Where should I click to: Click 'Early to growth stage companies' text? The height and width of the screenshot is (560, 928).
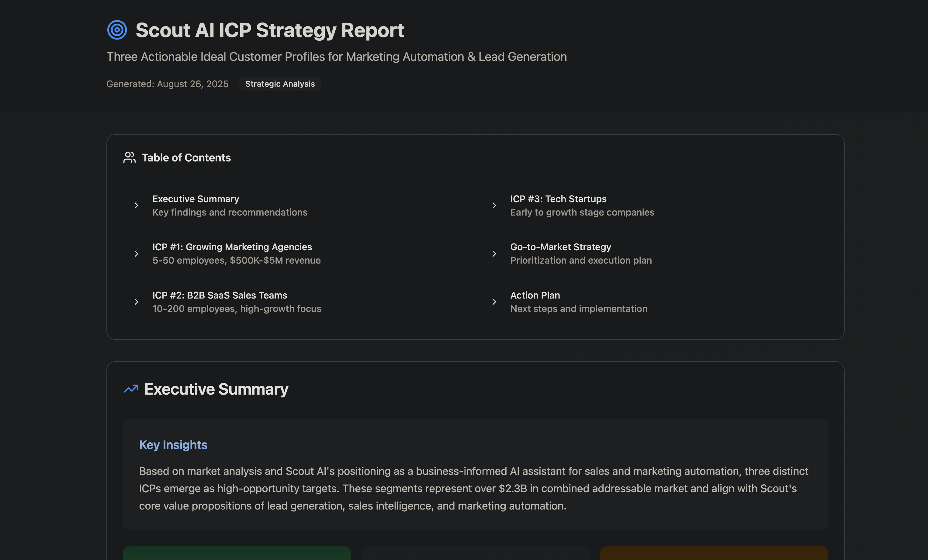coord(582,213)
